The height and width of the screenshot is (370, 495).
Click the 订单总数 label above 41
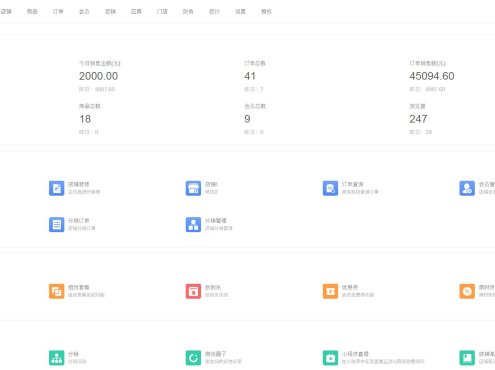click(x=255, y=63)
